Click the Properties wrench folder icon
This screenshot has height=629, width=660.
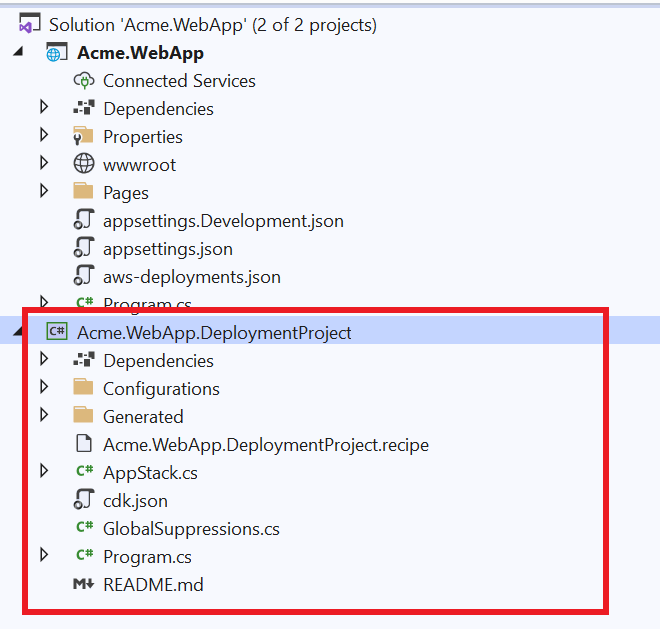coord(83,136)
